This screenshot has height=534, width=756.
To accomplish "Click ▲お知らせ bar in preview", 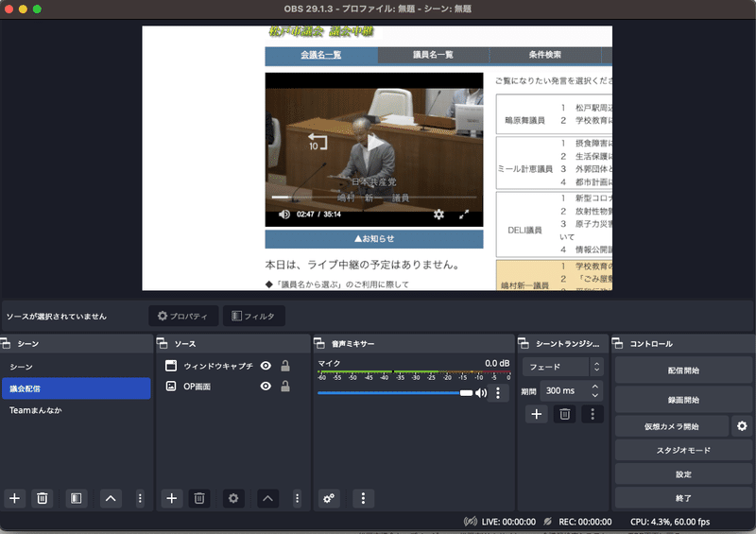I will 374,239.
